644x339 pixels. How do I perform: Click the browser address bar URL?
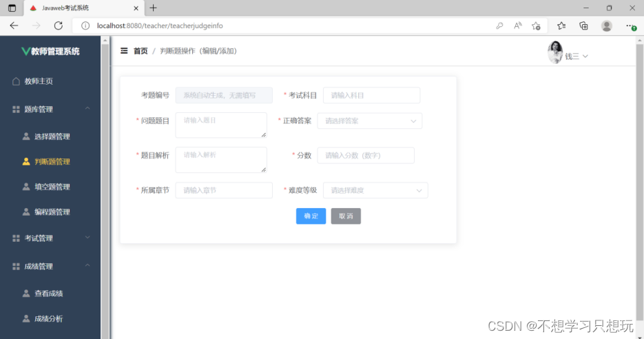(x=160, y=25)
